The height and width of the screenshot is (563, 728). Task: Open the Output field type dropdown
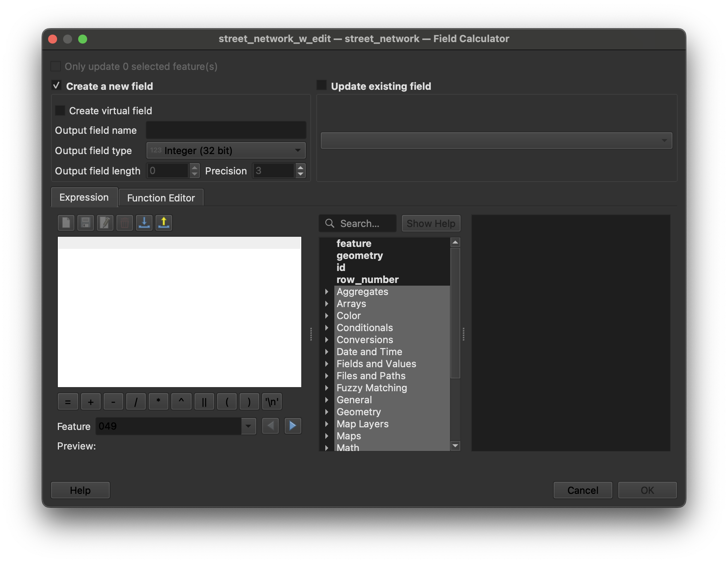pyautogui.click(x=226, y=151)
